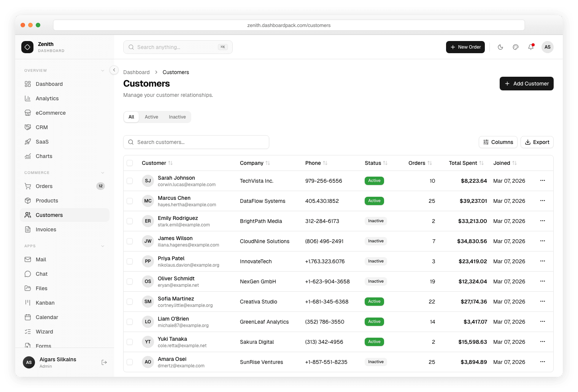Open the Analytics section in the sidebar
The height and width of the screenshot is (392, 578).
[47, 98]
